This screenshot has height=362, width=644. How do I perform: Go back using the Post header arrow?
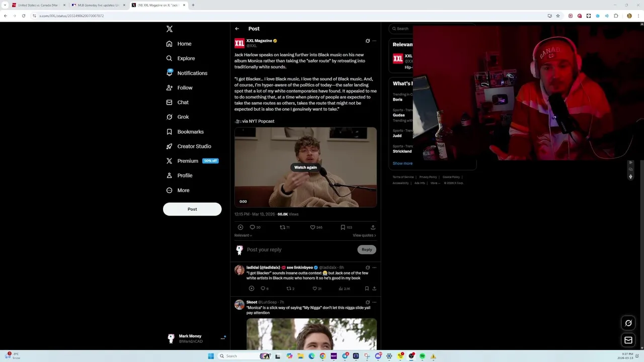pyautogui.click(x=237, y=29)
